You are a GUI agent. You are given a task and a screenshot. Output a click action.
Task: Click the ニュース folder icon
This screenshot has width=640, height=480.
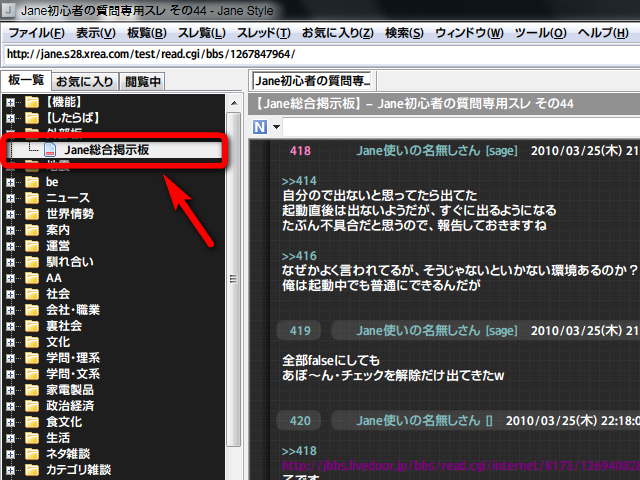click(x=32, y=198)
